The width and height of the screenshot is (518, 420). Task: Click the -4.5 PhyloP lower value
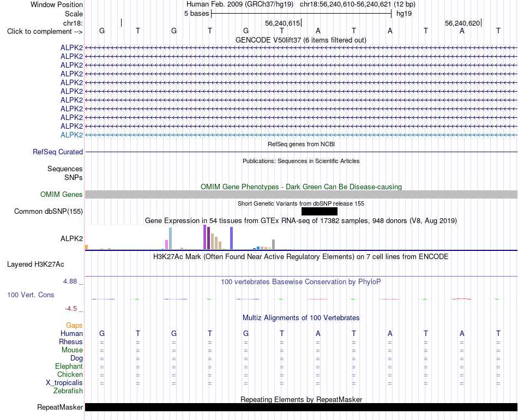71,309
